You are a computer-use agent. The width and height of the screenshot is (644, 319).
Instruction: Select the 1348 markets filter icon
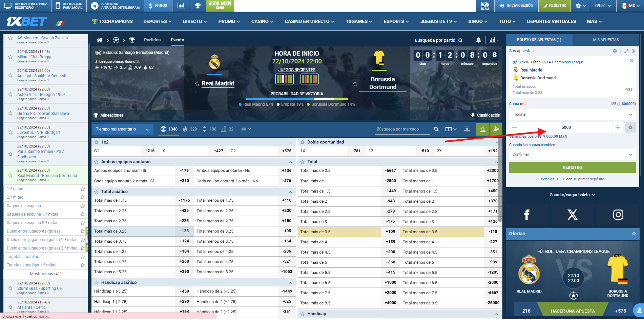[169, 129]
